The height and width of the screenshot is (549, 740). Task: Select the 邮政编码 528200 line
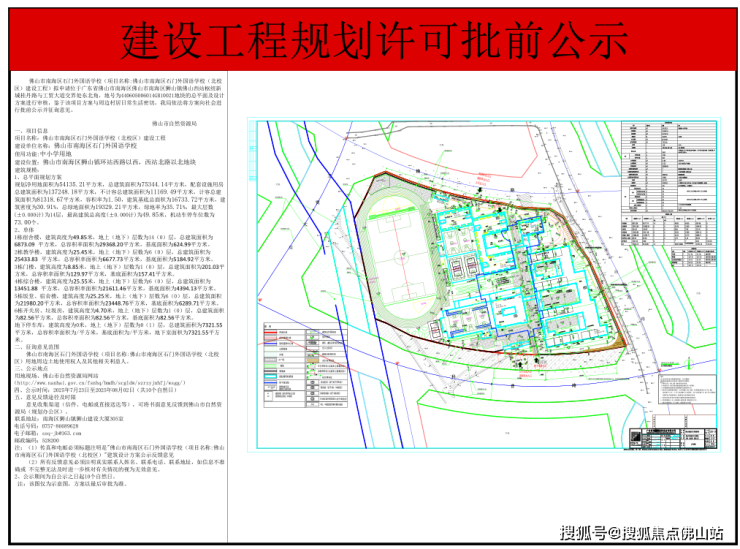(x=37, y=440)
